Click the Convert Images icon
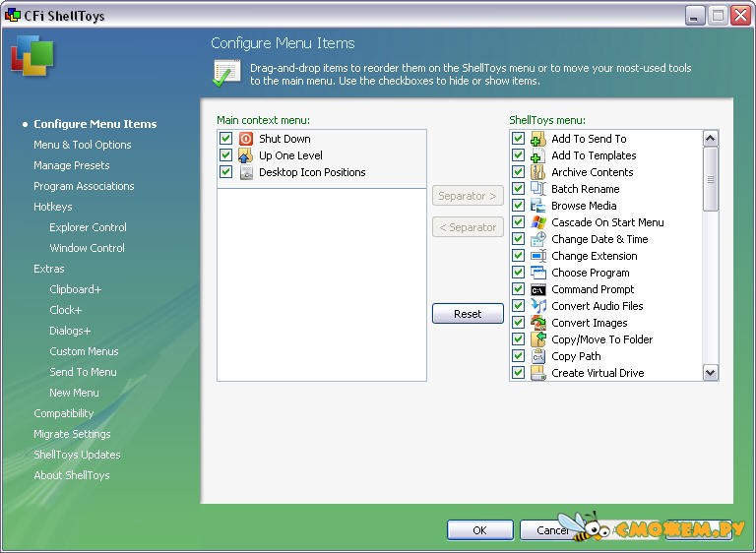The image size is (756, 553). 538,323
